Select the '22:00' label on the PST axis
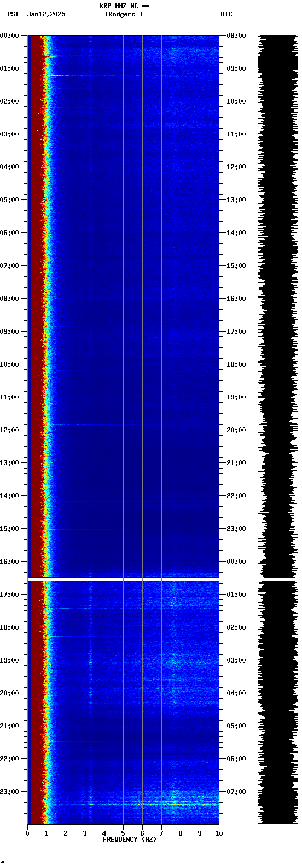This screenshot has width=302, height=868. [x=9, y=759]
